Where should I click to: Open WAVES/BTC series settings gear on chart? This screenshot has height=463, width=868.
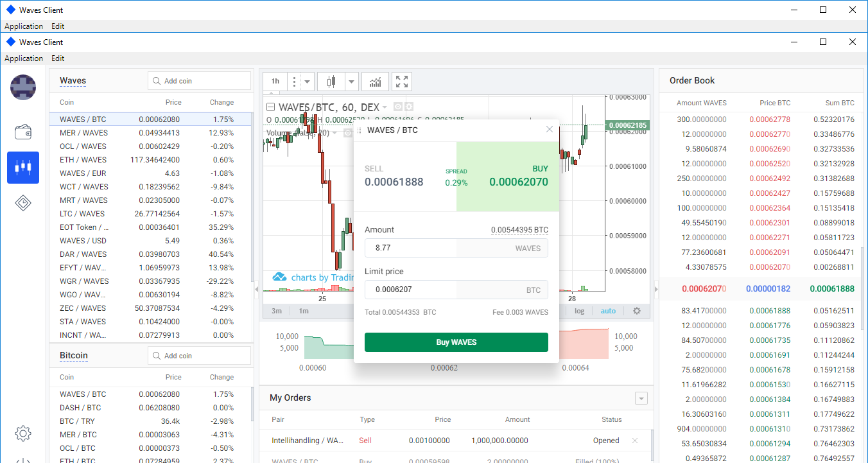click(x=409, y=107)
